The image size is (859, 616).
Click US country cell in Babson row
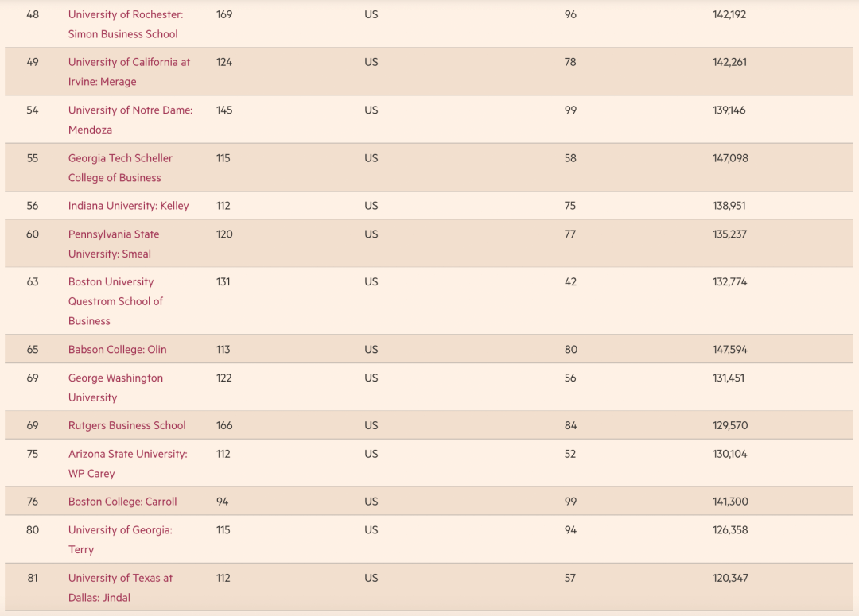pyautogui.click(x=371, y=350)
